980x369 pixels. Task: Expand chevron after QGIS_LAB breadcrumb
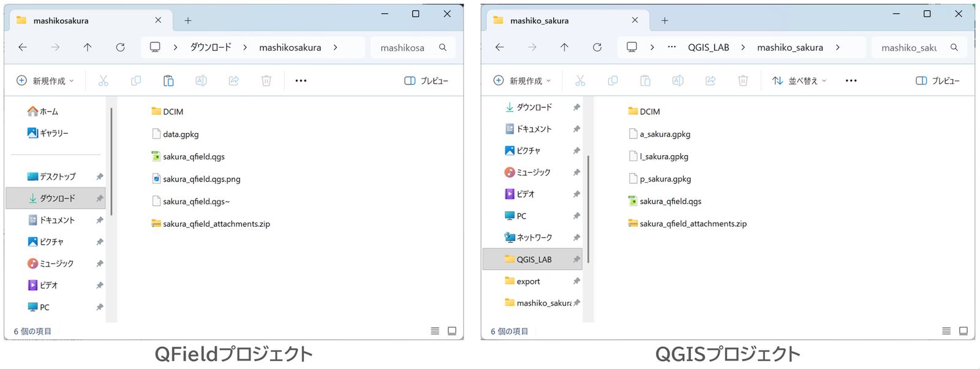click(x=743, y=47)
